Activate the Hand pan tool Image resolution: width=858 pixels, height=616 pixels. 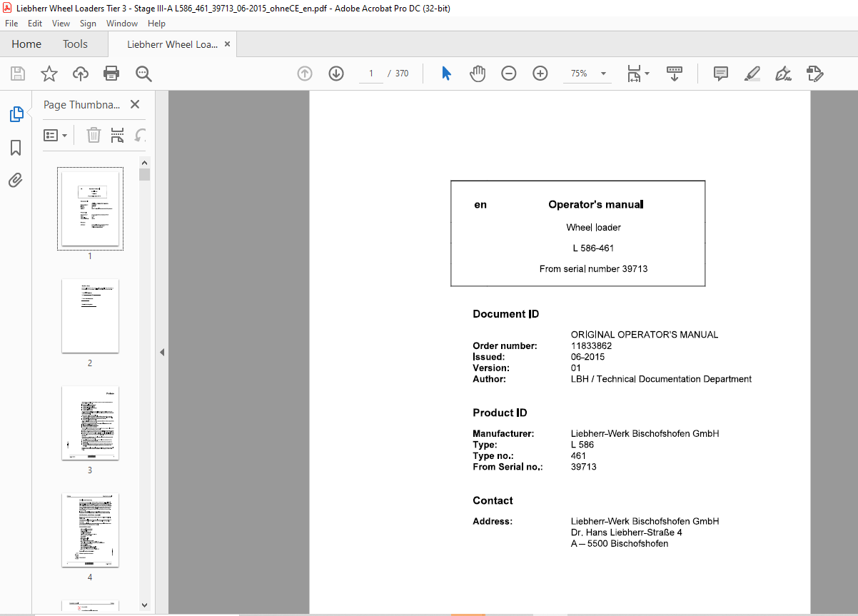point(478,74)
